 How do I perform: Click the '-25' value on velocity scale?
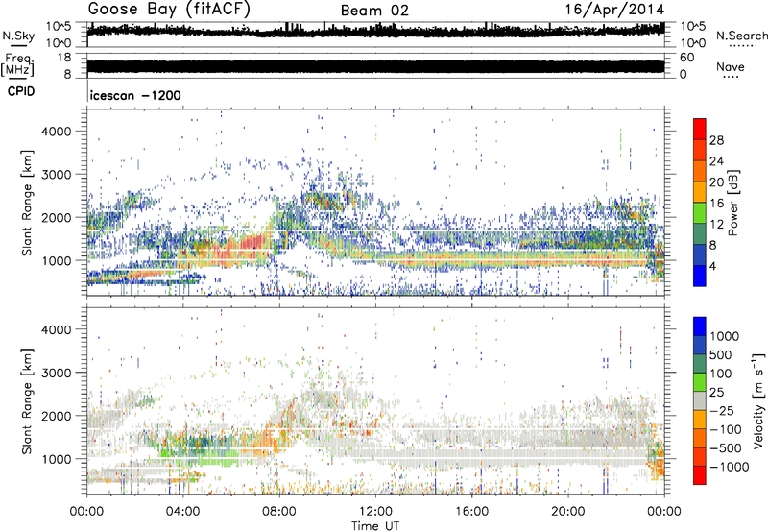click(x=723, y=410)
